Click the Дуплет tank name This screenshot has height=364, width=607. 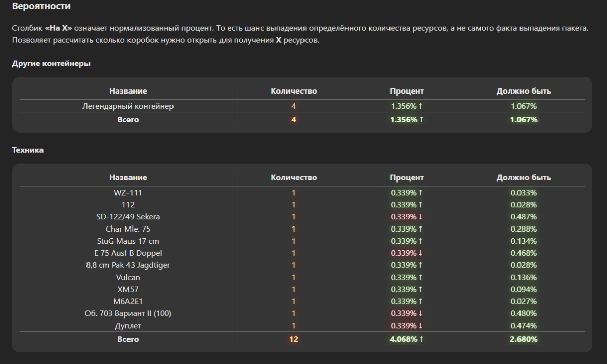point(128,326)
